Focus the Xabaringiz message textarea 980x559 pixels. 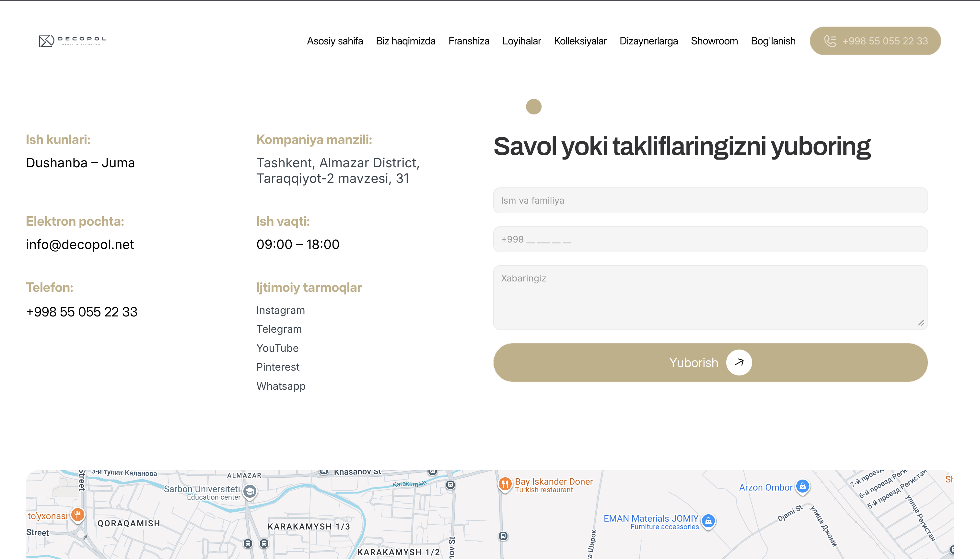710,298
